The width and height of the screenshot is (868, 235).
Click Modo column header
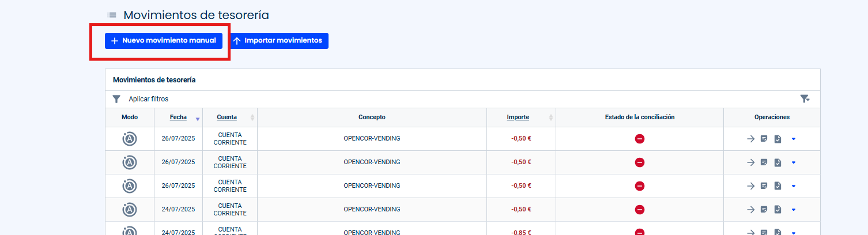point(130,117)
